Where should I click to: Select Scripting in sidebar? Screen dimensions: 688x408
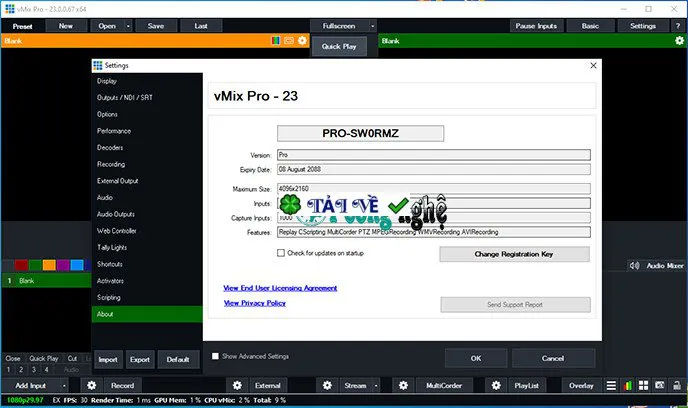point(147,297)
